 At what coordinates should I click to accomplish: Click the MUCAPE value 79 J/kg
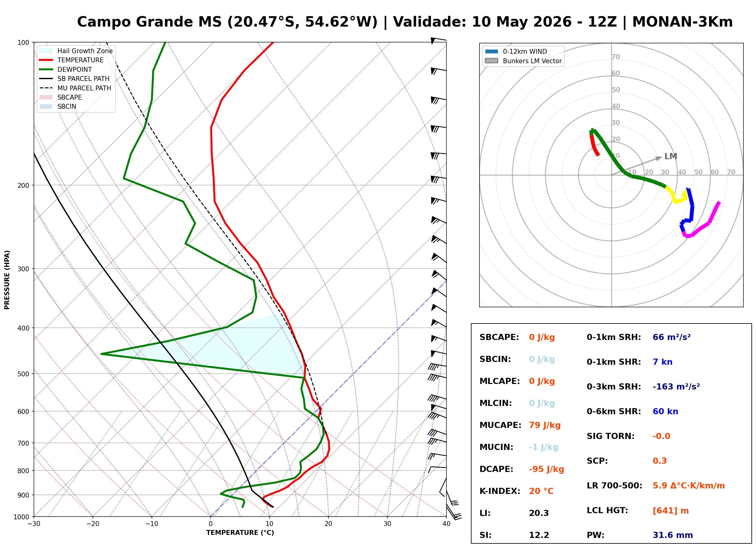pos(545,425)
